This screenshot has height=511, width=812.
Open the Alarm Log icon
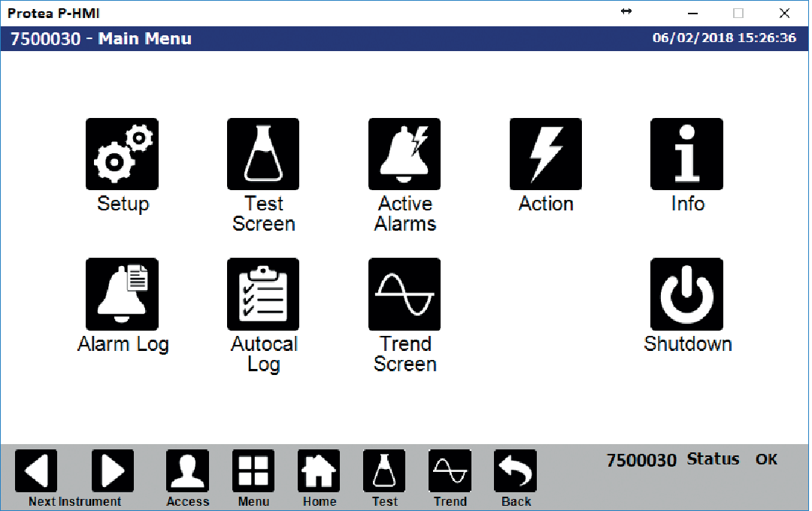(122, 294)
